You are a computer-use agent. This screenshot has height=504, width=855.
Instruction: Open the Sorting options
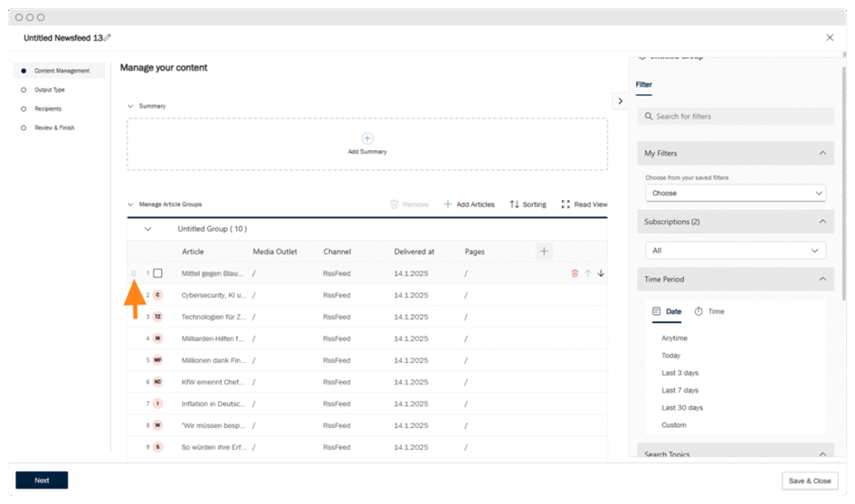coord(527,204)
